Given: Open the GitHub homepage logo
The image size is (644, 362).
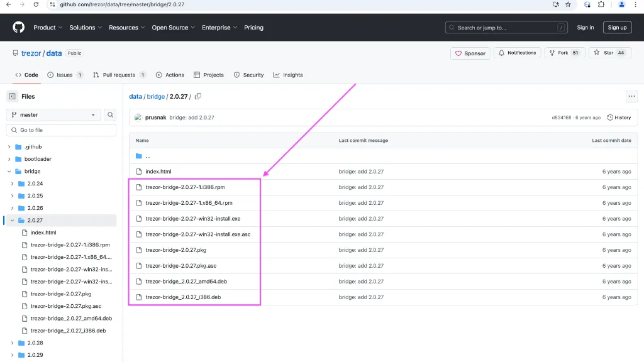Looking at the screenshot, I should click(18, 28).
